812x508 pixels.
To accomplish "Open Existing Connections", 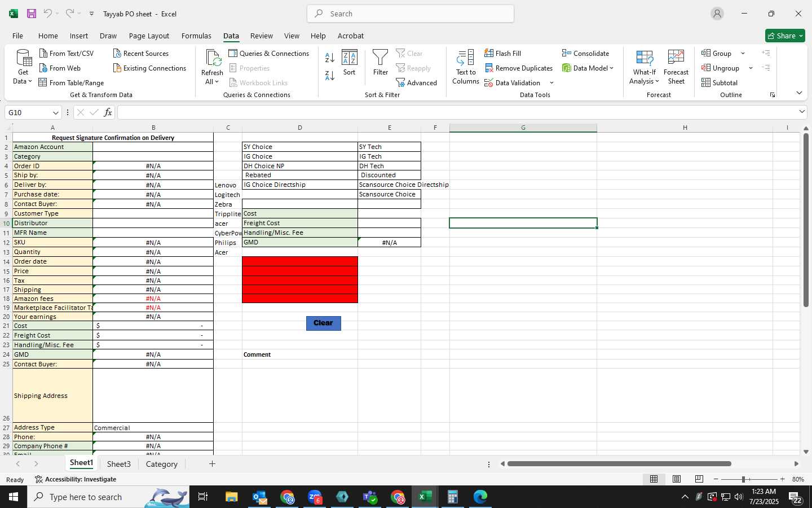I will pos(149,68).
